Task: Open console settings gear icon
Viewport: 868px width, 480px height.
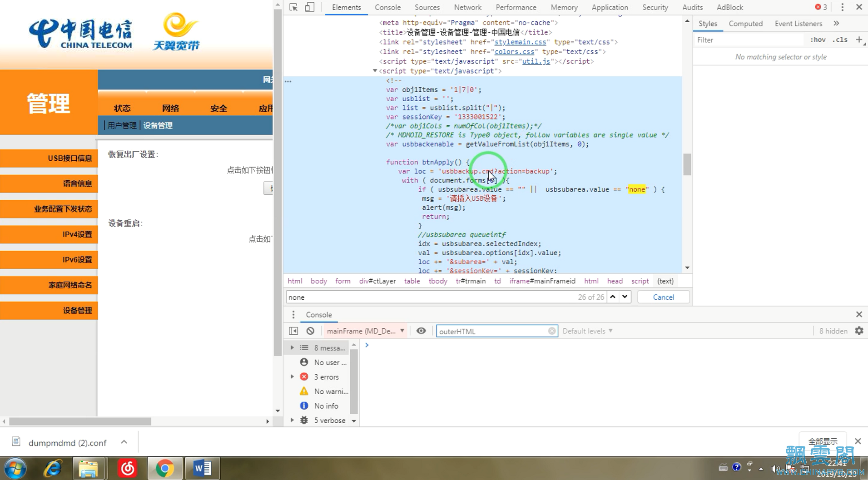Action: click(859, 331)
